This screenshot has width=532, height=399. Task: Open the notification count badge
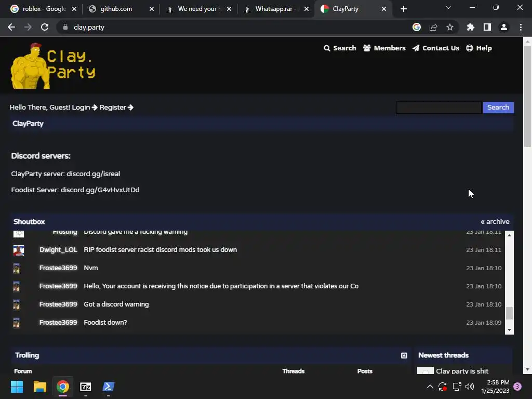pos(518,387)
